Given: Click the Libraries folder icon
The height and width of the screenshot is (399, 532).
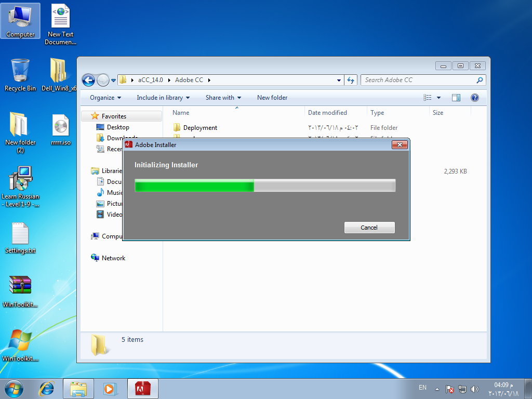Looking at the screenshot, I should pyautogui.click(x=95, y=171).
